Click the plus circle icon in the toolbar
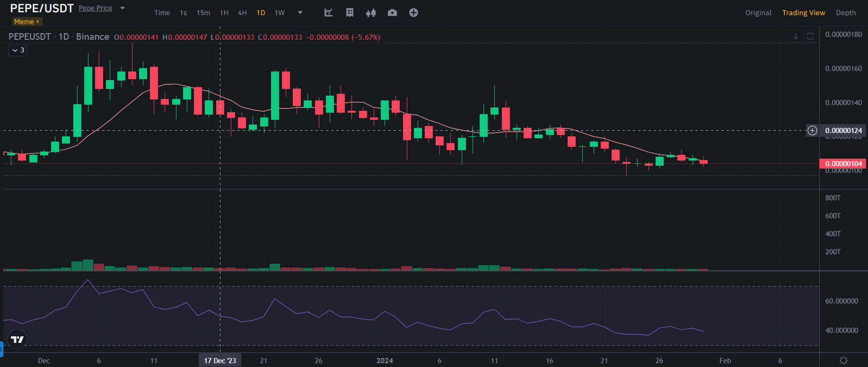This screenshot has height=367, width=868. click(x=413, y=13)
